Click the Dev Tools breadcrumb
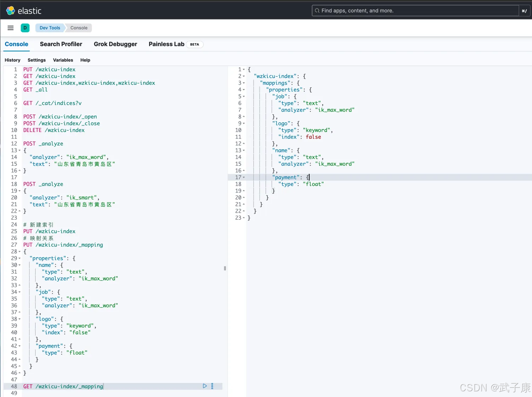The image size is (532, 397). click(50, 28)
